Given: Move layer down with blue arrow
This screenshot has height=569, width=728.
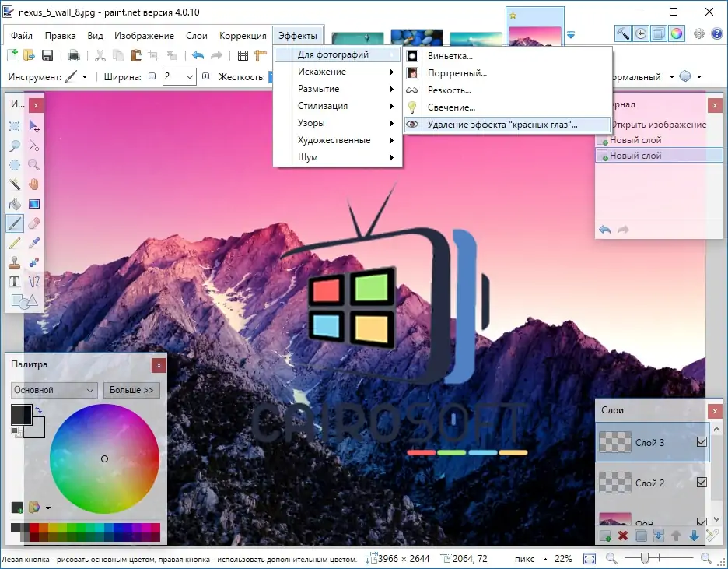Looking at the screenshot, I should pos(694,536).
